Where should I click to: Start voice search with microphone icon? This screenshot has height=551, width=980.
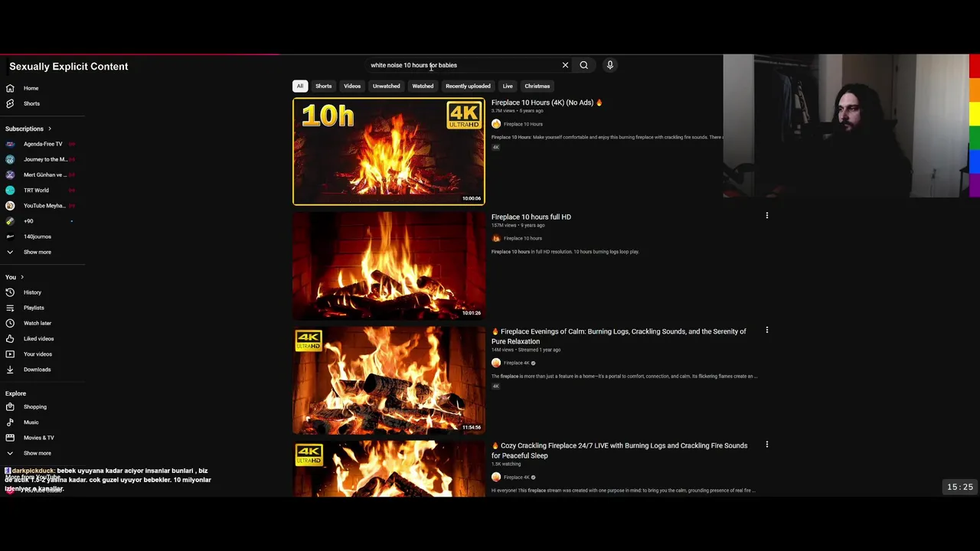610,65
